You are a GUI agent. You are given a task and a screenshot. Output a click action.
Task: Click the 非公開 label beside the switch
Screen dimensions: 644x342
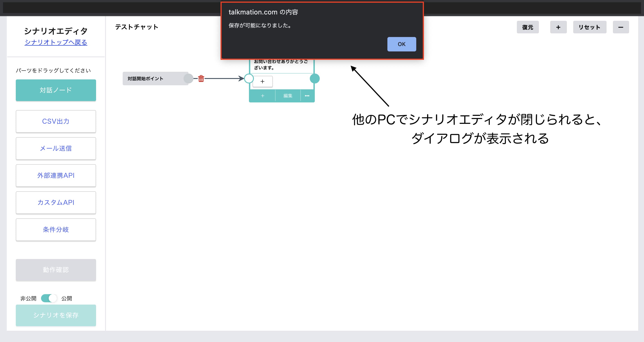pos(28,298)
